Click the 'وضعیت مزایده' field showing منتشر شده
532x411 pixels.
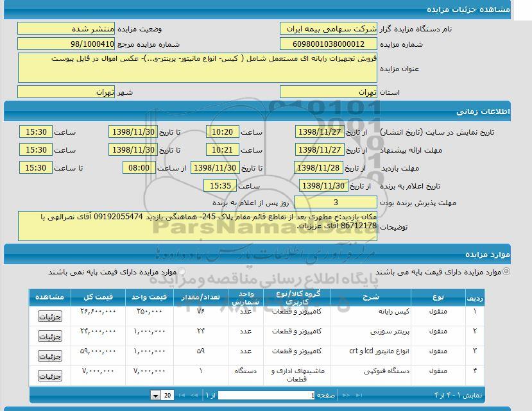click(x=66, y=29)
